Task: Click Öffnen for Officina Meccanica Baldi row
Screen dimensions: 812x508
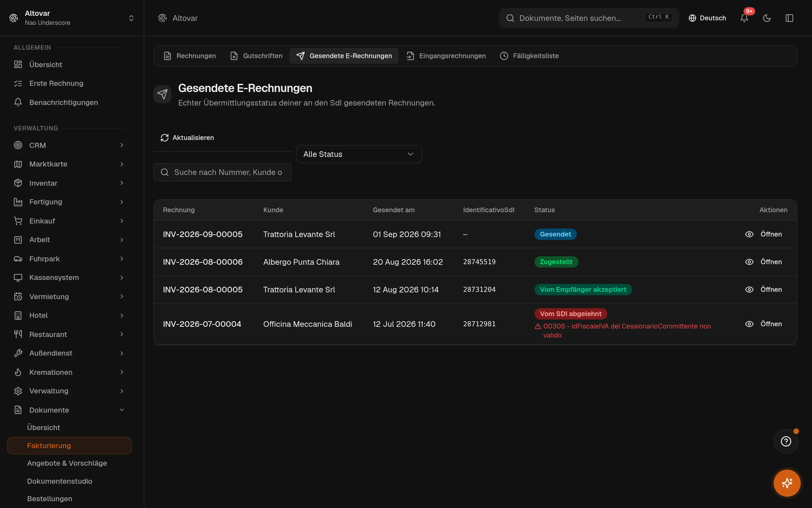Action: click(x=771, y=324)
